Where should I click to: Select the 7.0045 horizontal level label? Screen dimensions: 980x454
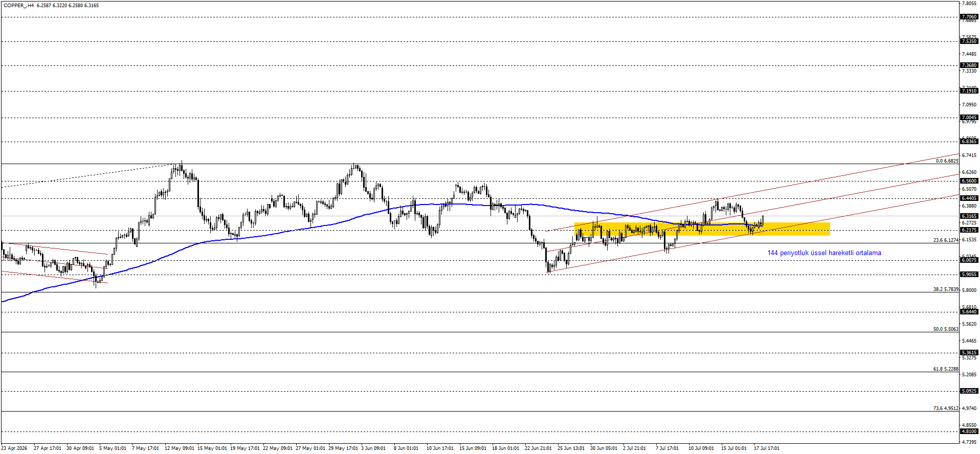point(969,118)
